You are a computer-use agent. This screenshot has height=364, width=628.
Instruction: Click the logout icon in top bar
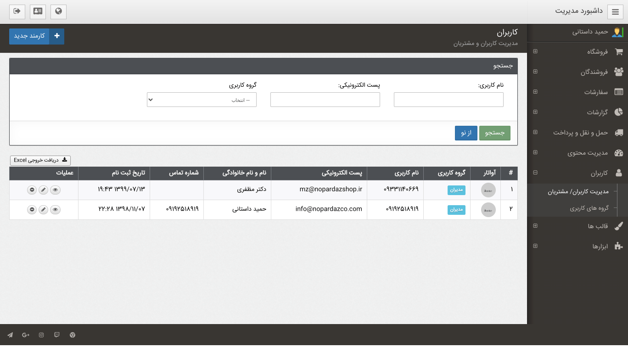point(17,11)
